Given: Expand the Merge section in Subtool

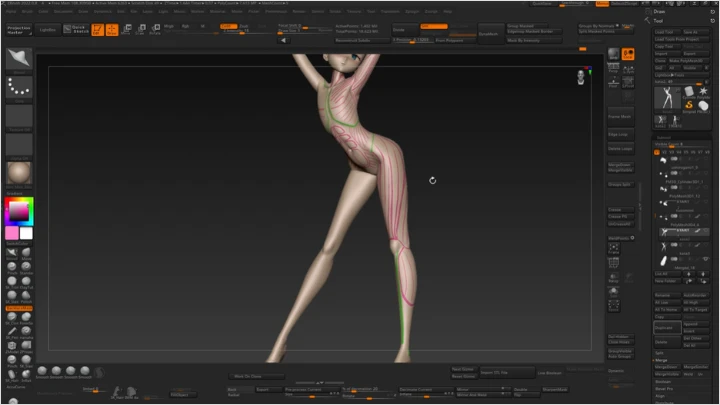Looking at the screenshot, I should pyautogui.click(x=660, y=361).
